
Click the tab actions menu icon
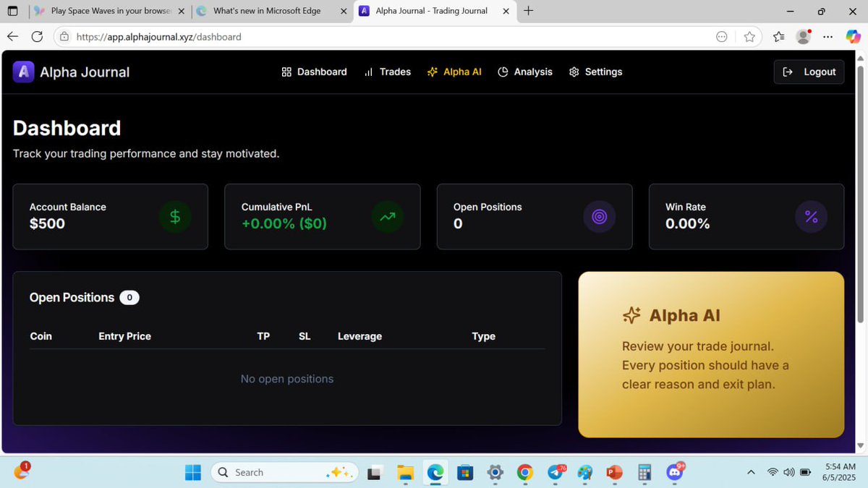(12, 11)
